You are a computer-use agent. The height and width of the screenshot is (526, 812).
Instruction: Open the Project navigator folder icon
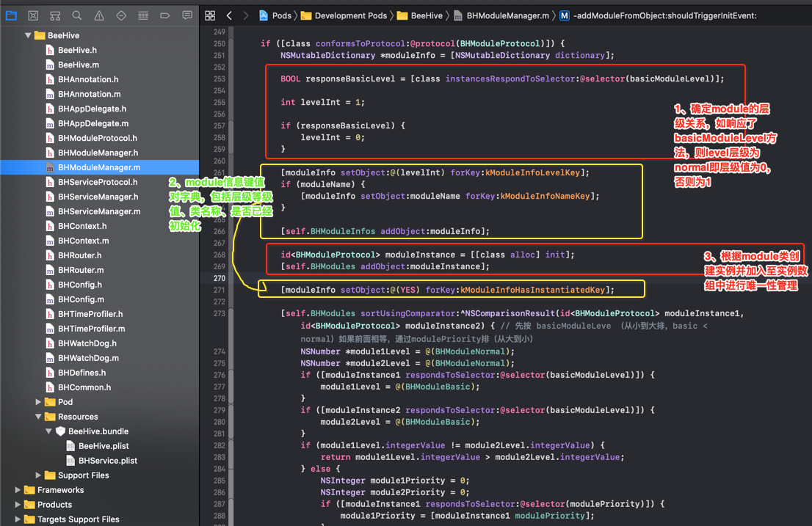11,15
